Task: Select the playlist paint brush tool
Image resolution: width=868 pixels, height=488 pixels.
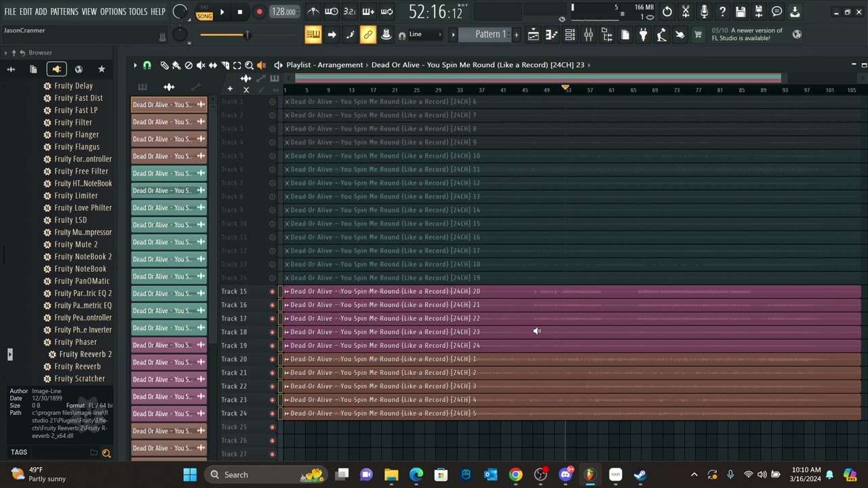Action: (x=176, y=65)
